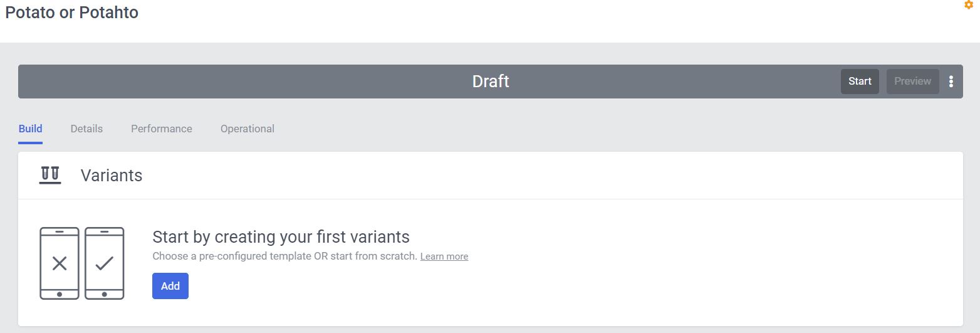The width and height of the screenshot is (980, 333).
Task: Open the three-dot more options menu
Action: pos(951,82)
